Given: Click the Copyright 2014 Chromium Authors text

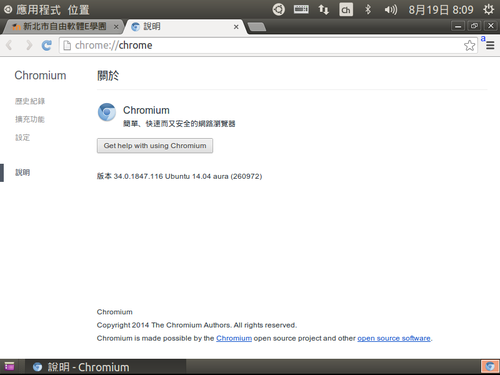Looking at the screenshot, I should coord(197,325).
